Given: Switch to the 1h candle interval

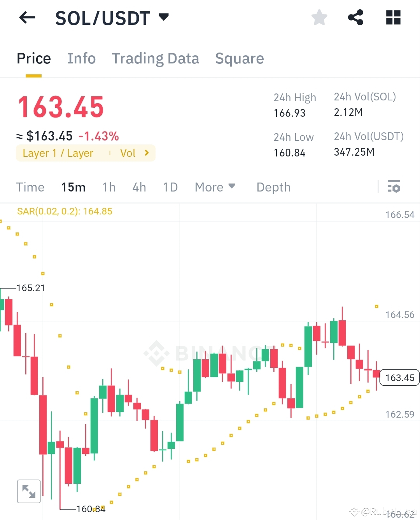Looking at the screenshot, I should 109,187.
